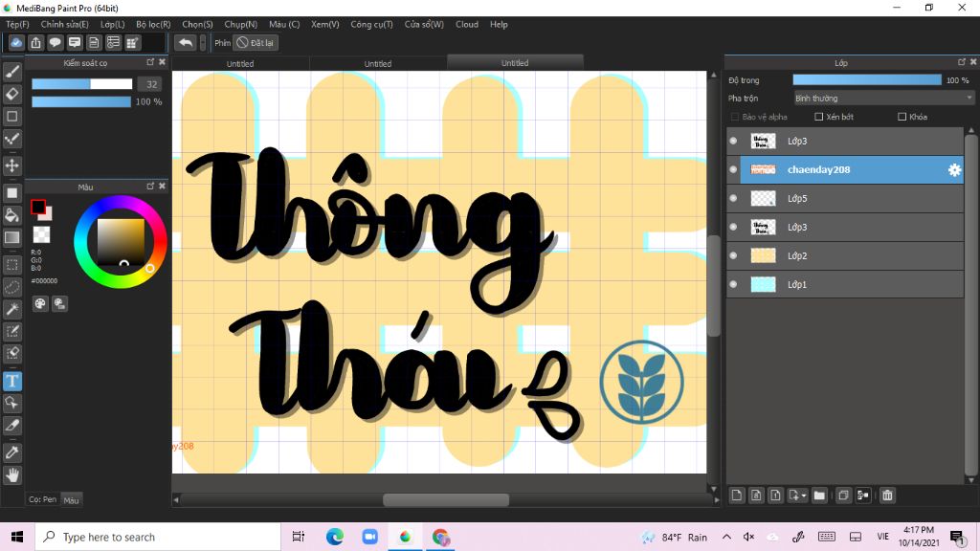
Task: Open the add special layer dropdown arrow
Action: click(804, 496)
